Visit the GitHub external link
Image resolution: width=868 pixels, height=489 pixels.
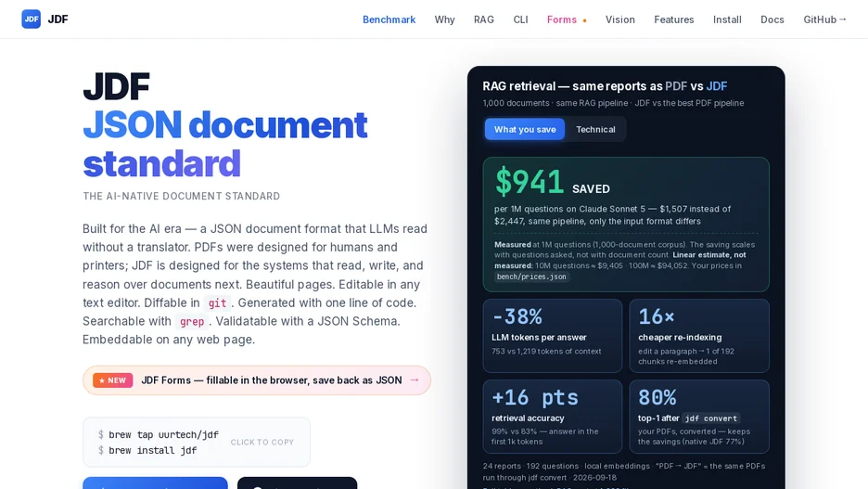(x=824, y=19)
